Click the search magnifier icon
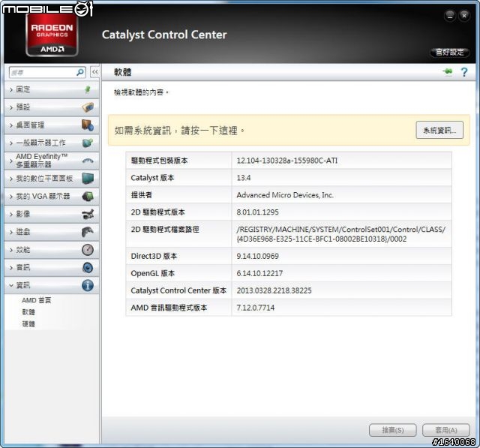 (80, 72)
